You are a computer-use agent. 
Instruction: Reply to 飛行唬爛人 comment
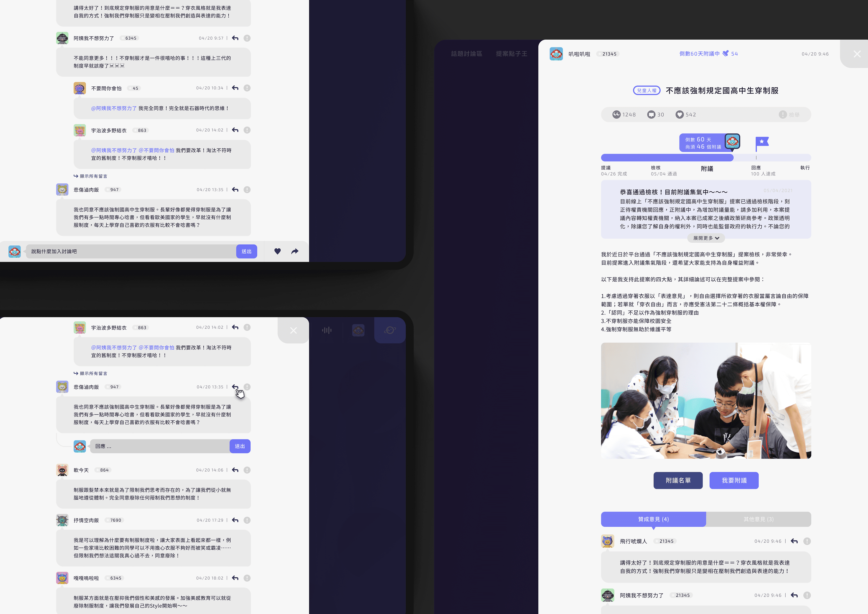tap(794, 541)
